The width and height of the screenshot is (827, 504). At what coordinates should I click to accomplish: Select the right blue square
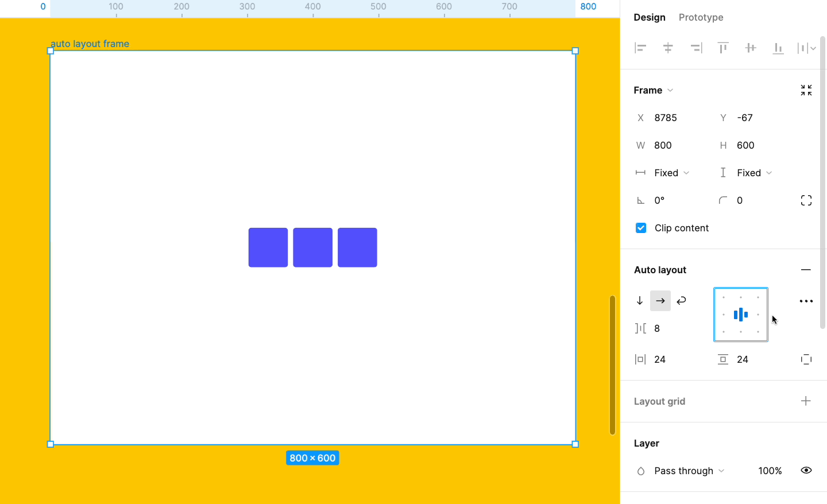[x=357, y=247]
